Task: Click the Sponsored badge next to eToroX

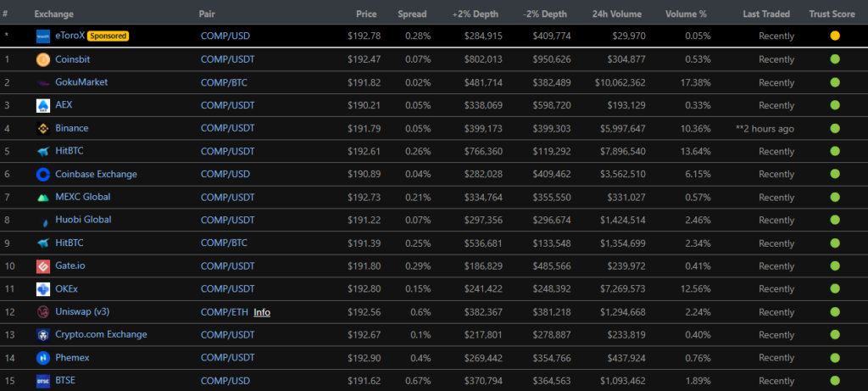Action: coord(108,36)
